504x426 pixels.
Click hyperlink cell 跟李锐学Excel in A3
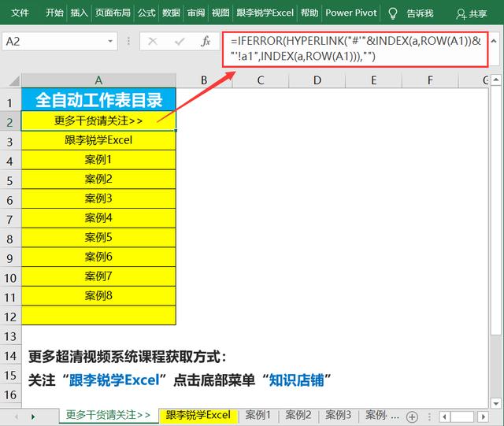coord(98,140)
